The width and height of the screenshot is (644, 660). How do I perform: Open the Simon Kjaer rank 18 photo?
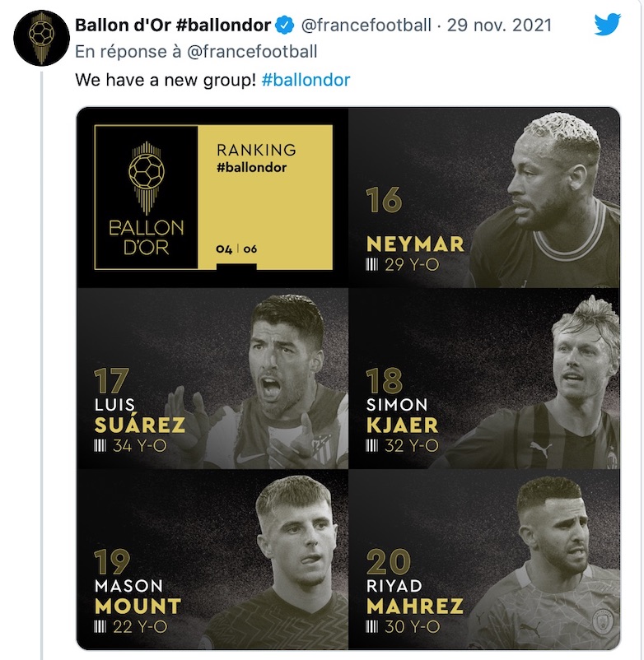pyautogui.click(x=484, y=379)
